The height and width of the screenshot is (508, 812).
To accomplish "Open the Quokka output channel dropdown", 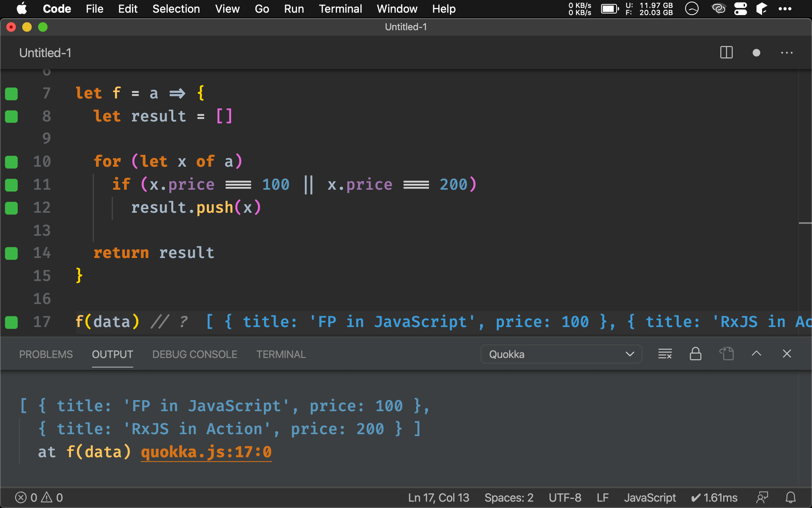I will pyautogui.click(x=561, y=354).
